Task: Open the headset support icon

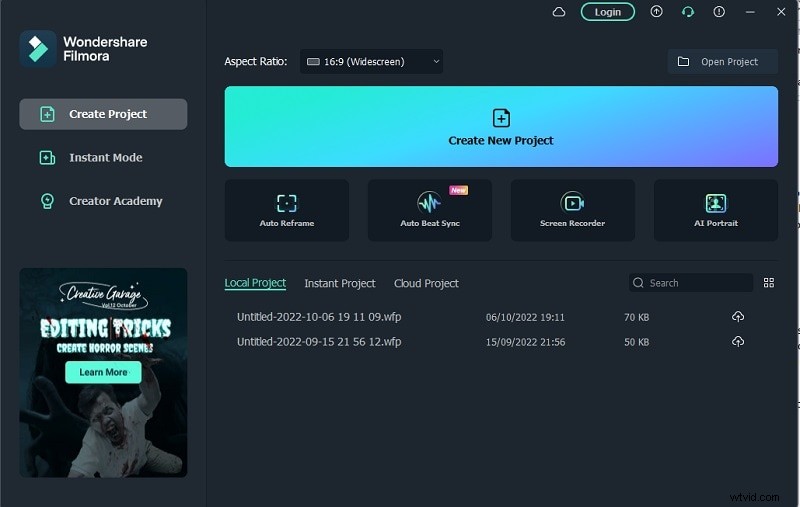Action: coord(688,12)
